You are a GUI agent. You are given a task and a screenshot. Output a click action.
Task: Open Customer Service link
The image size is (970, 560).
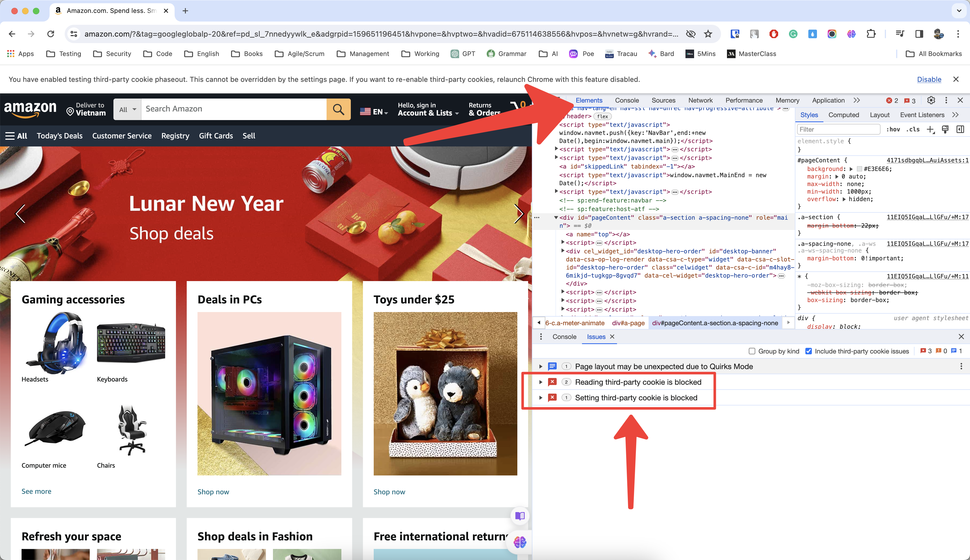[x=122, y=136]
